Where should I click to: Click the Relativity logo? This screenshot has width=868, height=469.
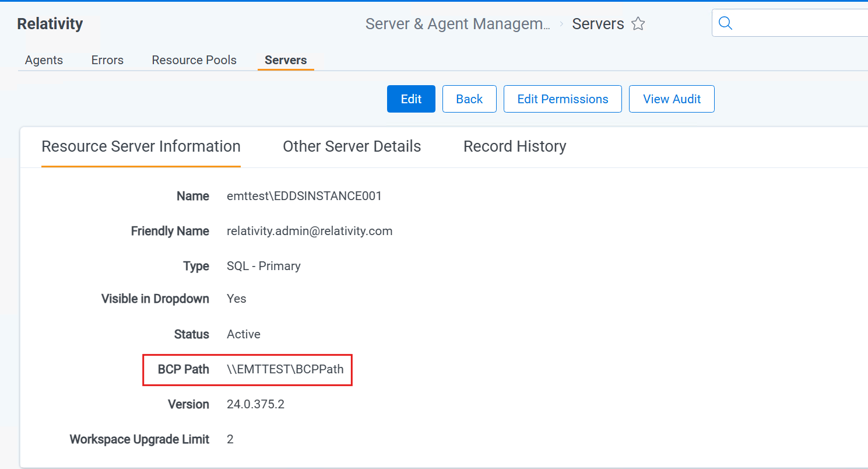point(50,24)
